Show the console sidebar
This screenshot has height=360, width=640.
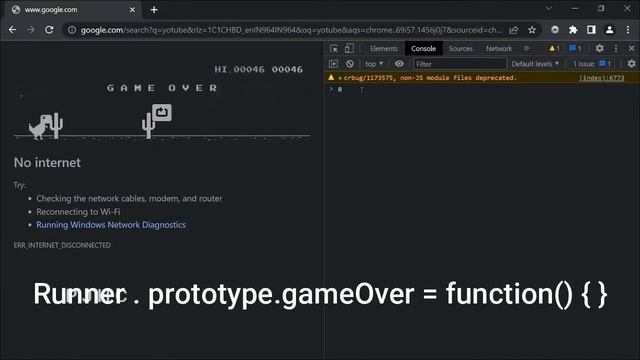tap(333, 64)
